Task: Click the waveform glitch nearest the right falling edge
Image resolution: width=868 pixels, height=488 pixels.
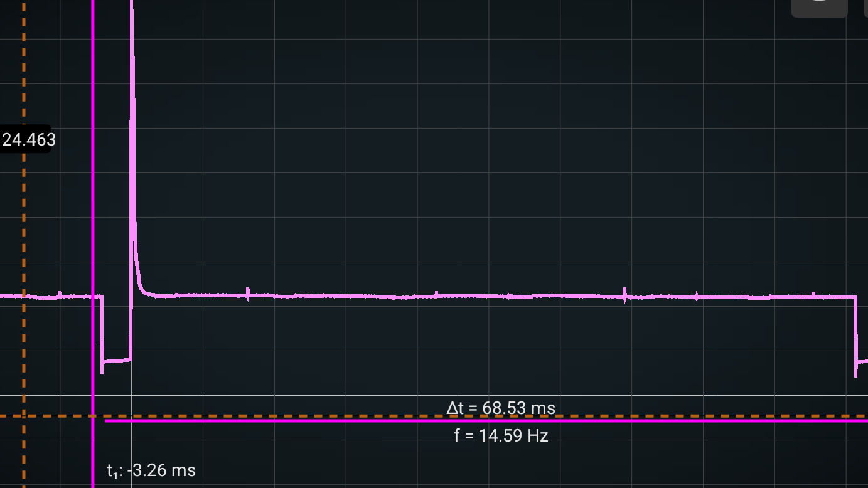Action: tap(813, 294)
